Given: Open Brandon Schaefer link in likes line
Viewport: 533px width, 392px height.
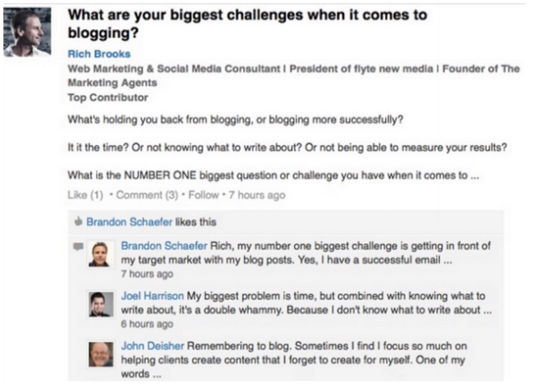Looking at the screenshot, I should [129, 222].
